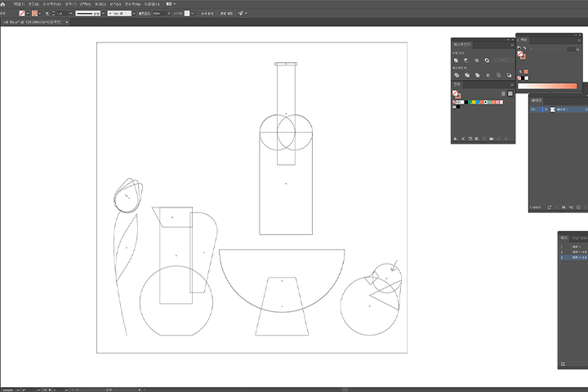This screenshot has height=392, width=588.
Task: Open the graphic style swatch dropdown
Action: pyautogui.click(x=193, y=13)
